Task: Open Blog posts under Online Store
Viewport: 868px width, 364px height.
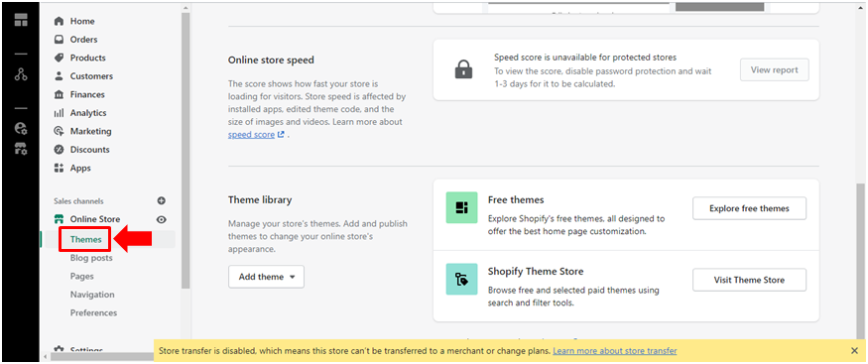Action: (x=91, y=258)
